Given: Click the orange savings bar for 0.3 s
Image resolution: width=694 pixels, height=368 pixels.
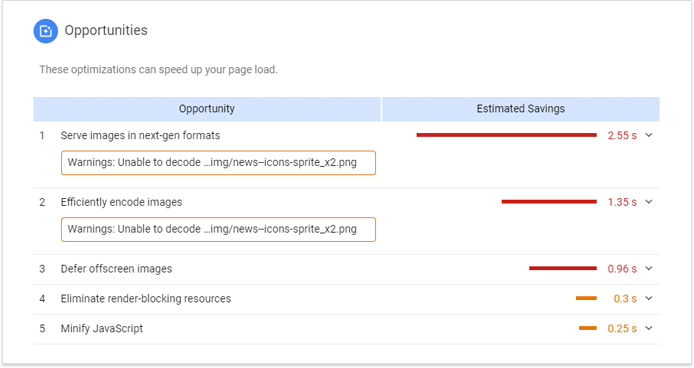Looking at the screenshot, I should 586,298.
